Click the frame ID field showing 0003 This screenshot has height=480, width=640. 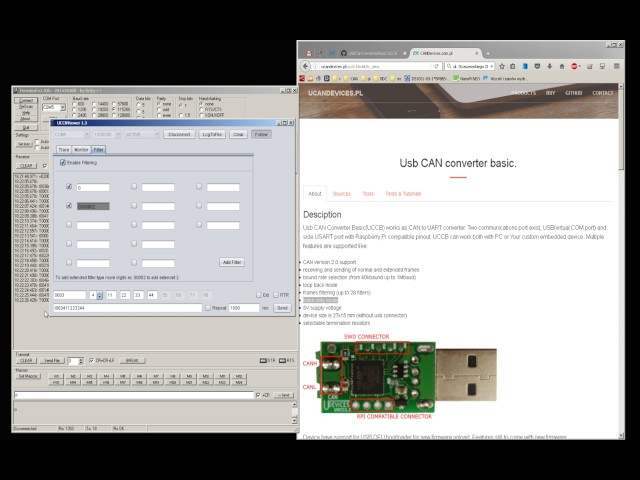pyautogui.click(x=70, y=295)
